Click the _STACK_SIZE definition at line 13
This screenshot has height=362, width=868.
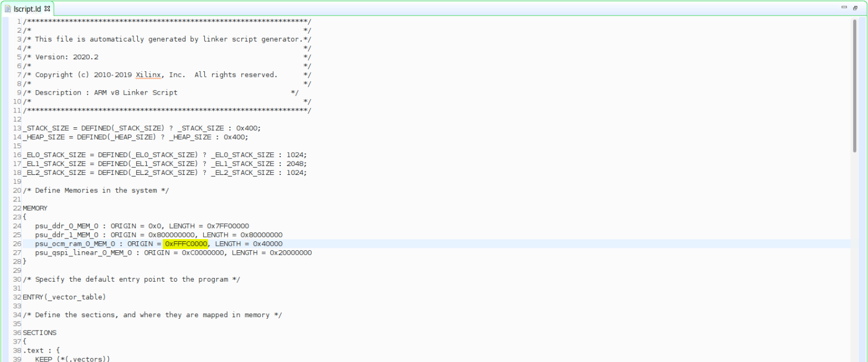(142, 128)
